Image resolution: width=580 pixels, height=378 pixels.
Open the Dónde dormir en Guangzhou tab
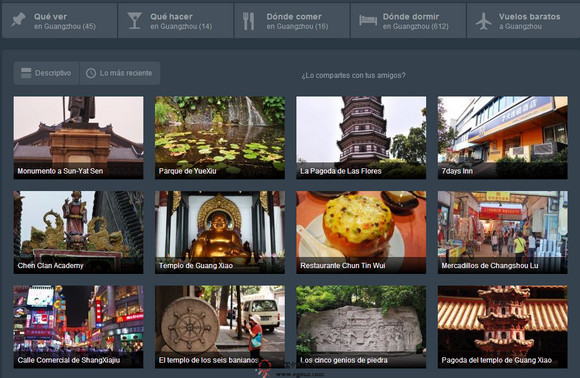(x=408, y=21)
